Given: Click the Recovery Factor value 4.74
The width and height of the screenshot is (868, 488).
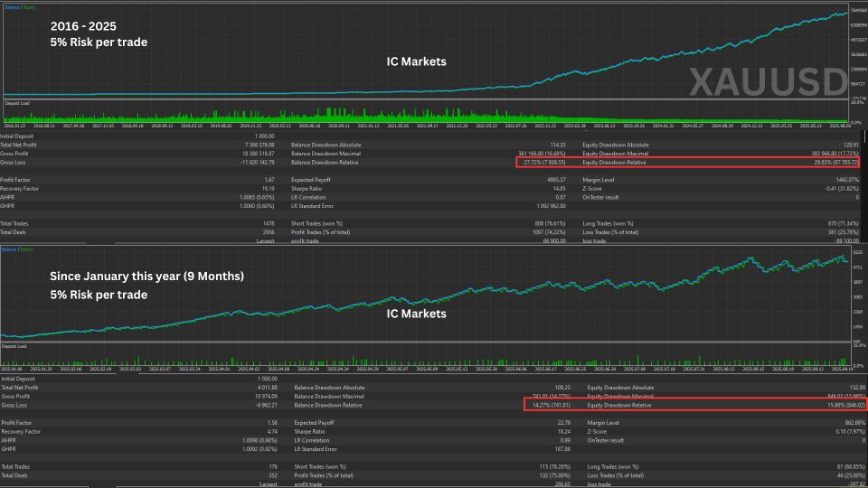Looking at the screenshot, I should coord(272,432).
